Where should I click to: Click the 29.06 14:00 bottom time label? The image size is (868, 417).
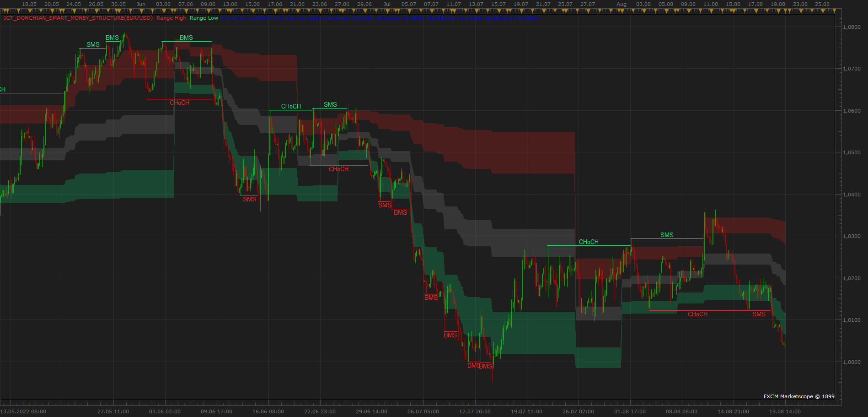coord(371,412)
